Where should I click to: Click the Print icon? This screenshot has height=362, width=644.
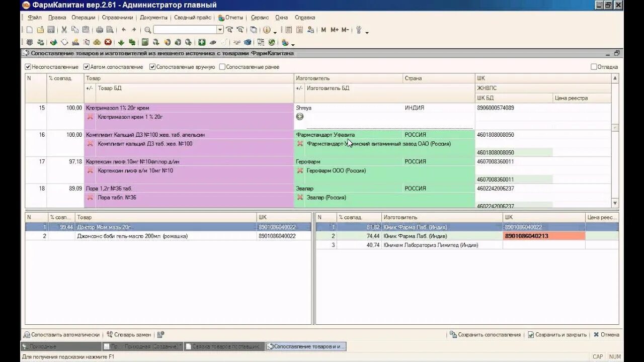click(x=100, y=30)
